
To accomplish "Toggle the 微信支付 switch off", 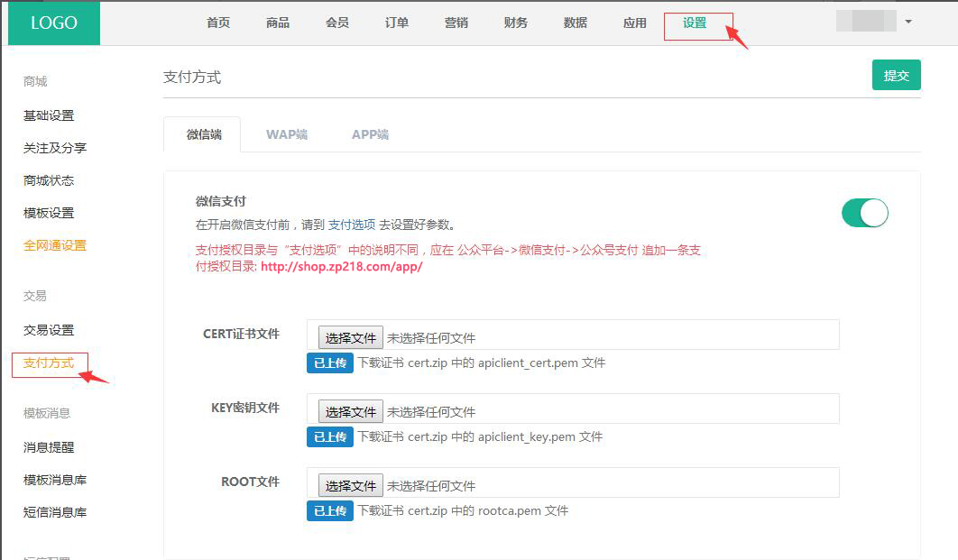I will [864, 213].
